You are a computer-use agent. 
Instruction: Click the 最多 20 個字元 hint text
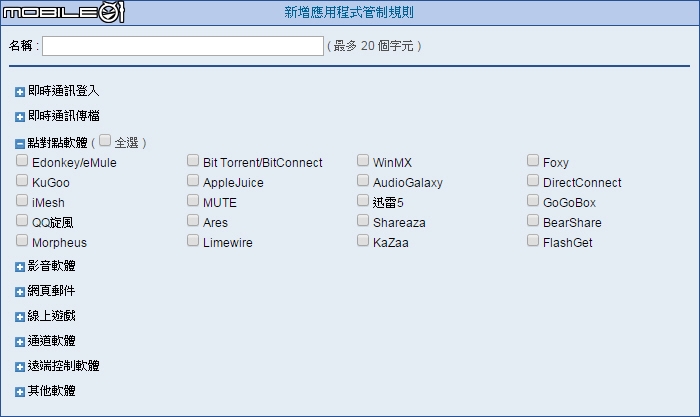click(374, 46)
